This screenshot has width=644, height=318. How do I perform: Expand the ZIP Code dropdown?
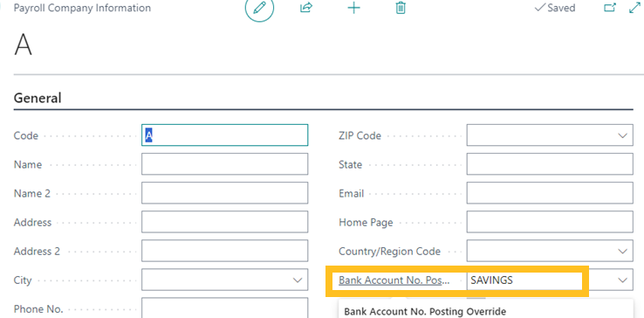pos(623,135)
